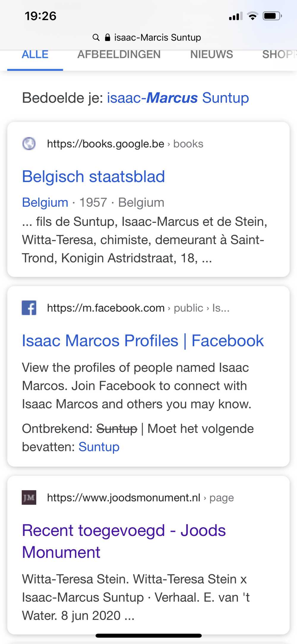Tap the cellular signal bars icon
Viewport: 297px width, 644px height.
point(236,16)
